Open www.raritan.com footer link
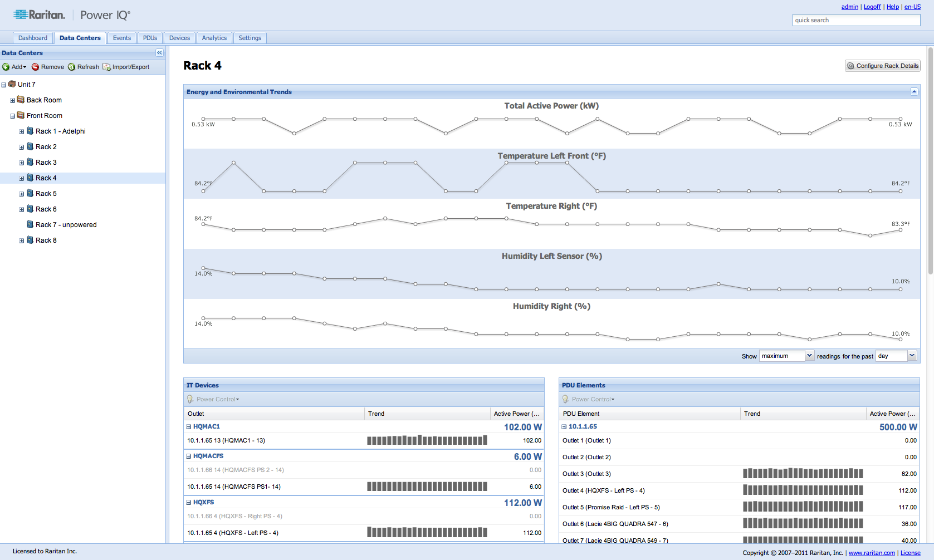The image size is (934, 560). point(872,553)
